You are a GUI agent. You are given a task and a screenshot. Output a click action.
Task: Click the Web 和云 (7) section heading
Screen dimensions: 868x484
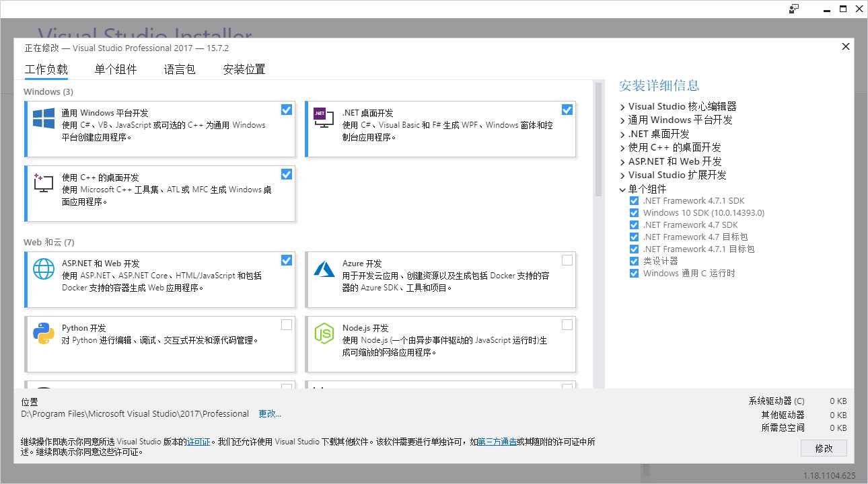point(49,242)
